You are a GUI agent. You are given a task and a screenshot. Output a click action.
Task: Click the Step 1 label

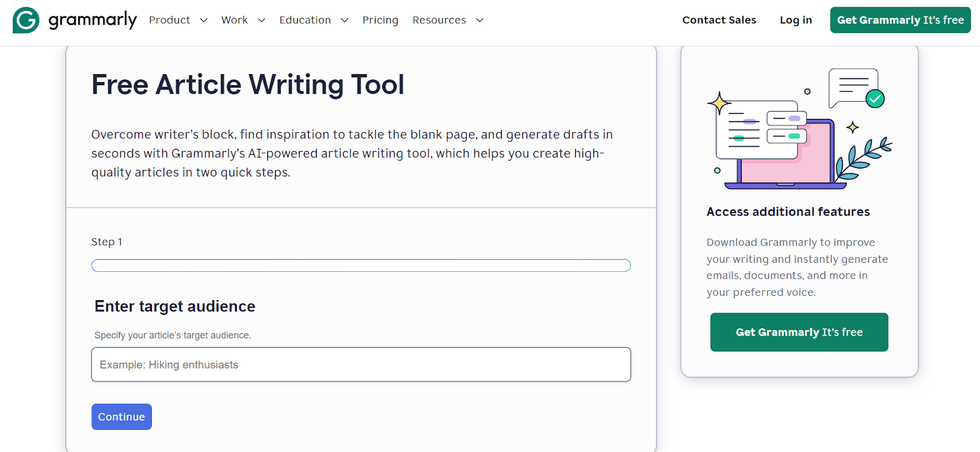coord(107,242)
